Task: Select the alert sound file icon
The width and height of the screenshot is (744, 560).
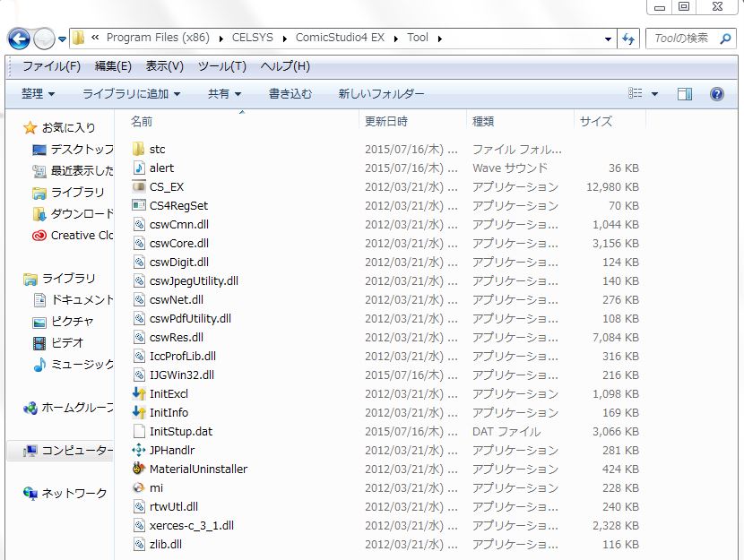Action: coord(139,168)
